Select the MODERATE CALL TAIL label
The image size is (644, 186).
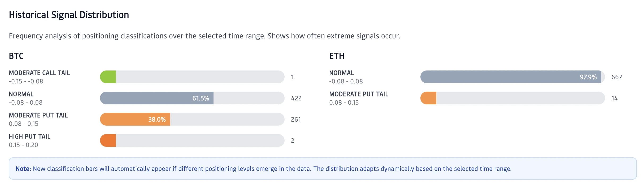(x=40, y=73)
